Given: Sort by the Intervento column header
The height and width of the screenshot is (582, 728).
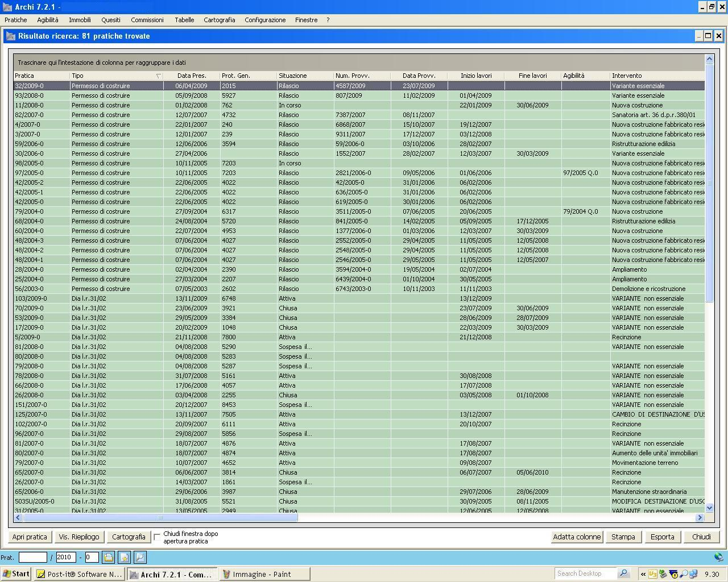Looking at the screenshot, I should click(657, 76).
